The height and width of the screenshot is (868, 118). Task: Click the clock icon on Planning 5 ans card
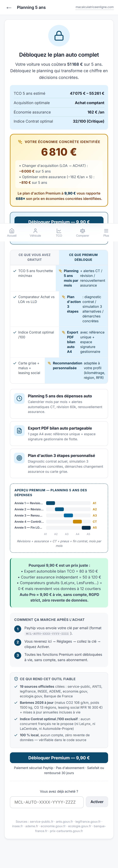[x=20, y=398]
